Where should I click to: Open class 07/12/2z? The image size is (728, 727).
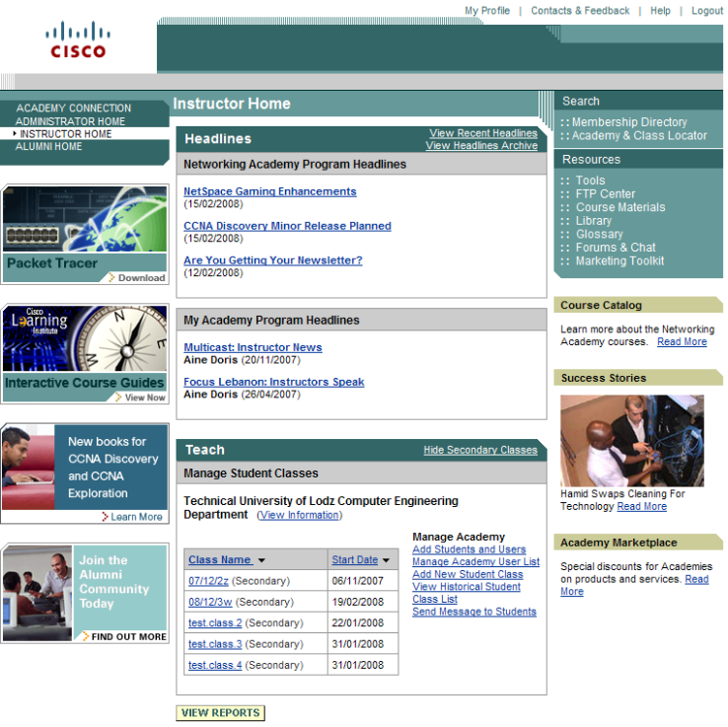(208, 581)
